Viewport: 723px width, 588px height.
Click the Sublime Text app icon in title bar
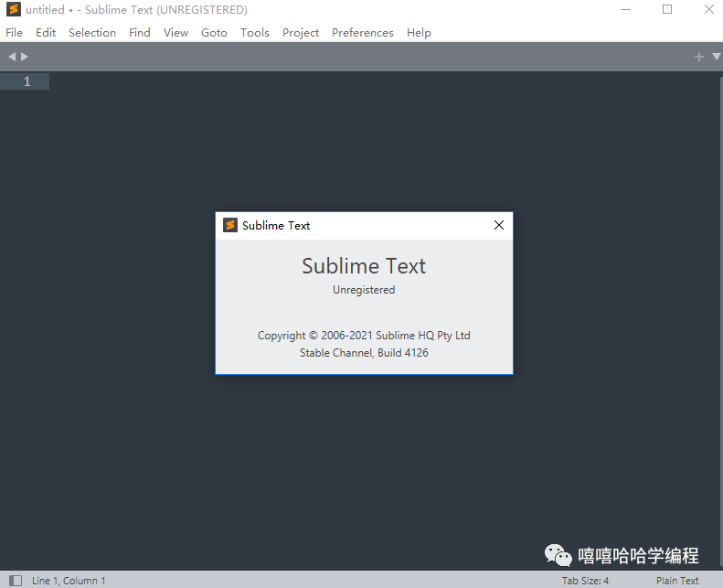pyautogui.click(x=14, y=9)
